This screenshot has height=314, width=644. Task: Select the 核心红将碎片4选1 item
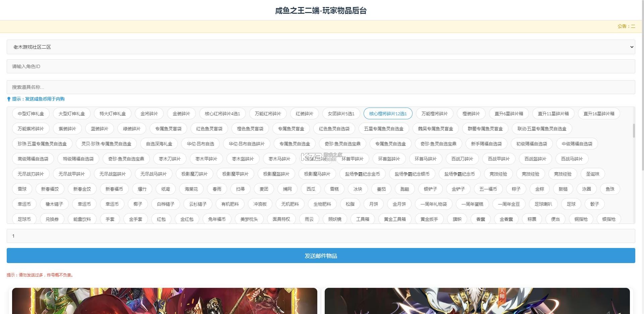(x=222, y=114)
